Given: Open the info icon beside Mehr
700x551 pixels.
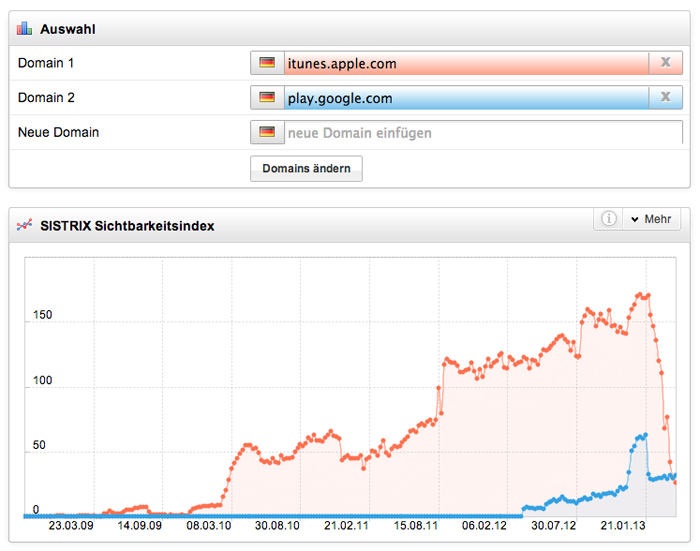Looking at the screenshot, I should click(607, 220).
